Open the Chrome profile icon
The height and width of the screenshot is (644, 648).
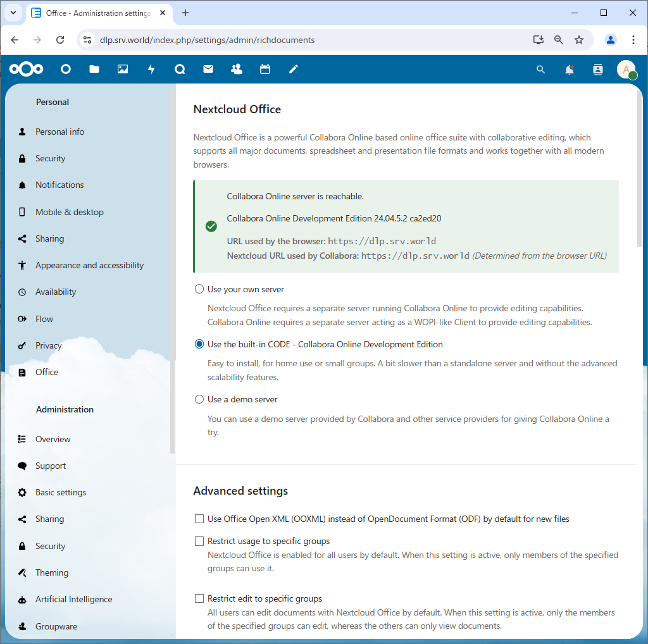(611, 40)
